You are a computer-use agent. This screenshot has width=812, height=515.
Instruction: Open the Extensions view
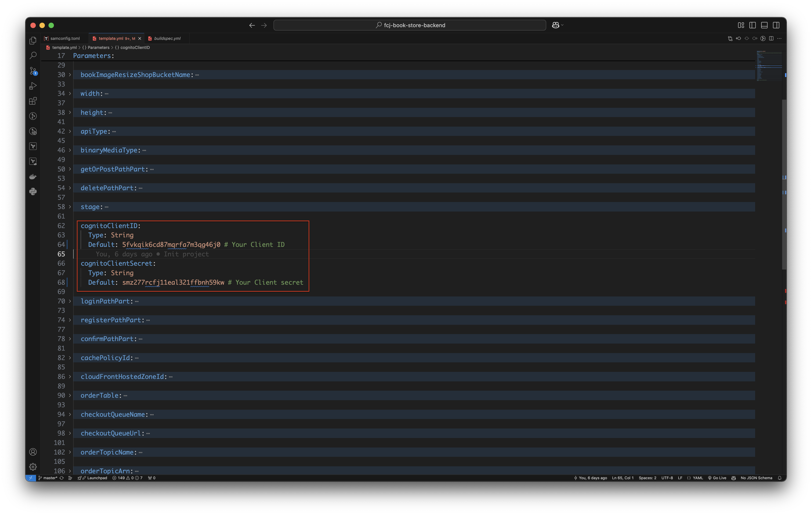point(33,101)
